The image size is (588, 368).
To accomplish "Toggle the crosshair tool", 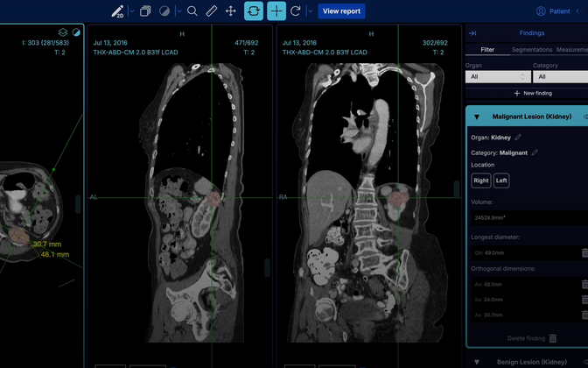I will pos(276,11).
